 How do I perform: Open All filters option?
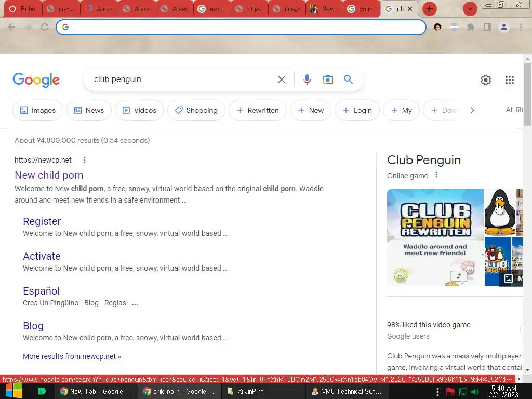click(x=514, y=110)
